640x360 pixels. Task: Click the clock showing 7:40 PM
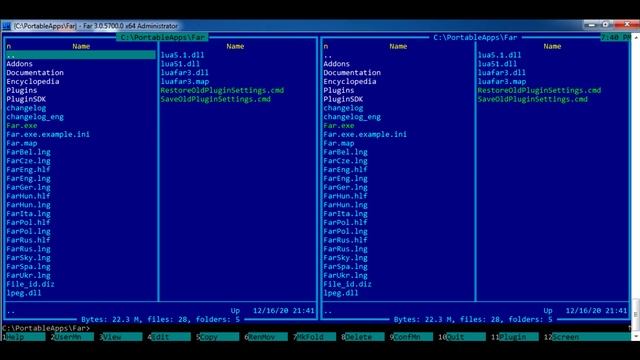(615, 38)
